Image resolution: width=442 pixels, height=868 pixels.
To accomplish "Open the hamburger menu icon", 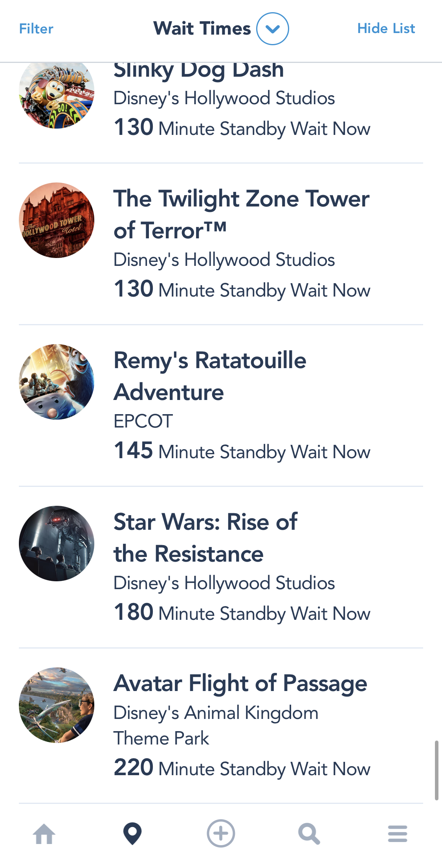I will click(398, 834).
